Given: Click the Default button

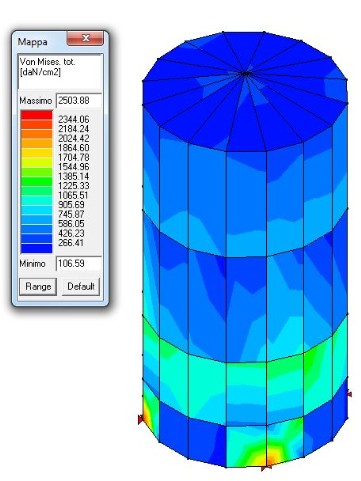Looking at the screenshot, I should click(x=81, y=287).
